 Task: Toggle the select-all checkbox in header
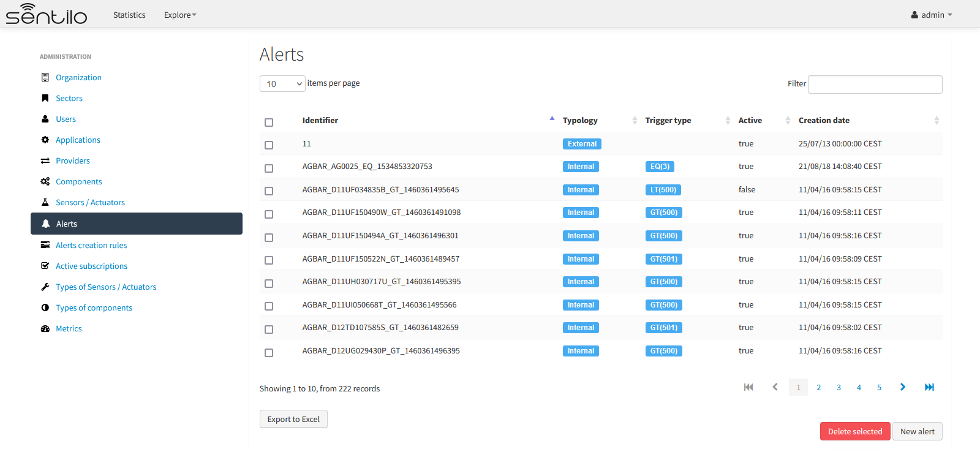click(x=269, y=123)
